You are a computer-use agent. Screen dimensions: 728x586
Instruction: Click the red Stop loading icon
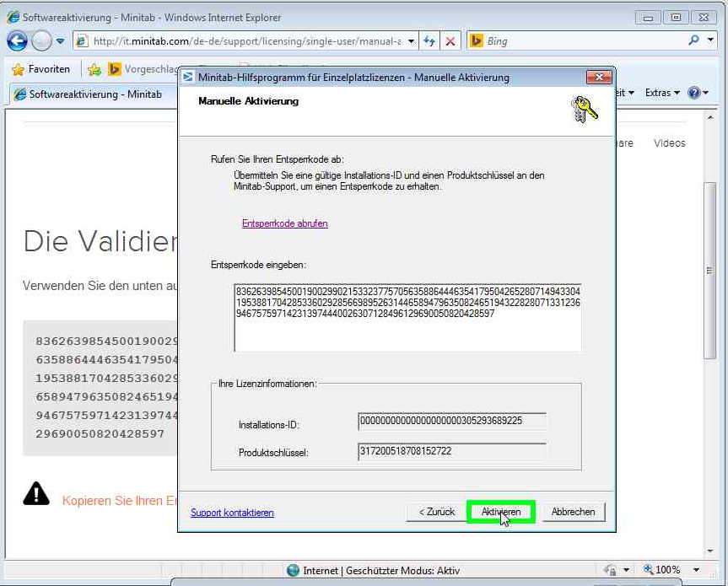click(x=450, y=41)
